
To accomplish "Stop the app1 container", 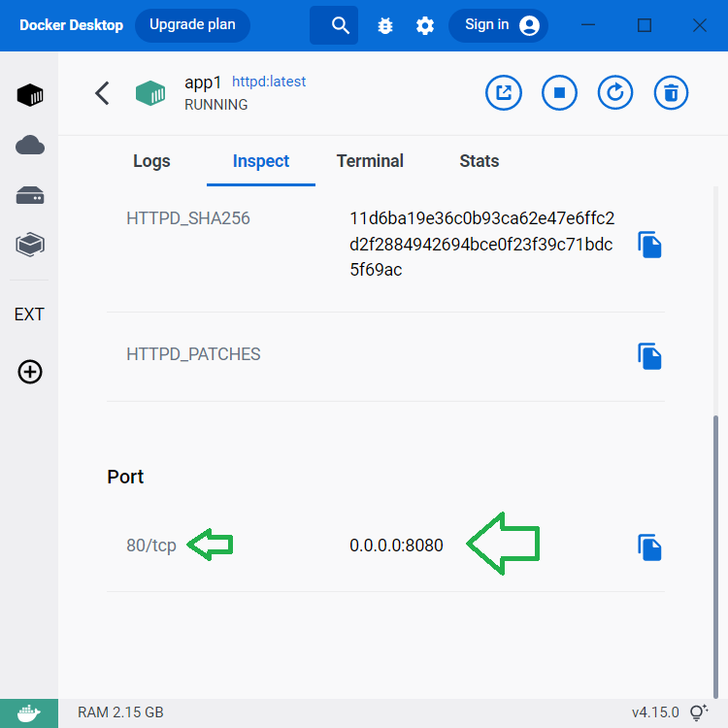I will (559, 93).
